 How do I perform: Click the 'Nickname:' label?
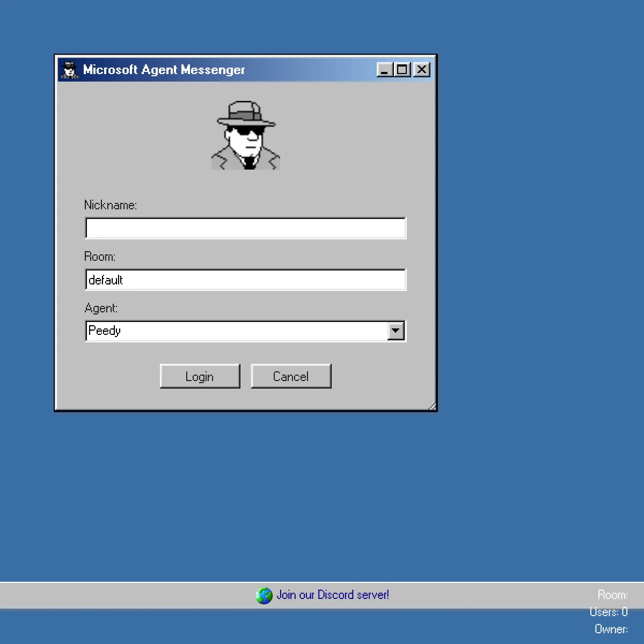[x=111, y=205]
